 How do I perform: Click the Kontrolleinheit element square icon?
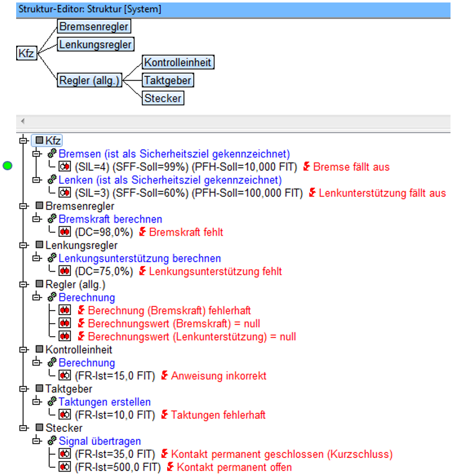pos(40,349)
